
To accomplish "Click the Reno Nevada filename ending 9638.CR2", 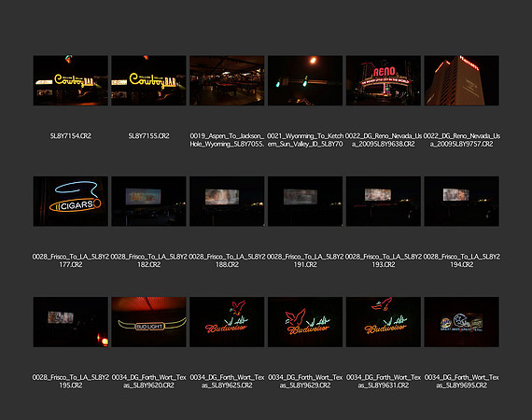I will pyautogui.click(x=384, y=140).
